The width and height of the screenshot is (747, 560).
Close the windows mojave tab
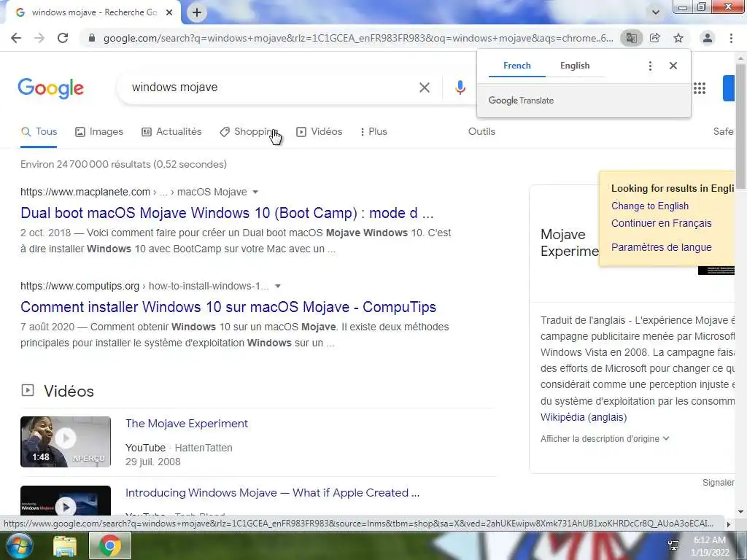169,13
